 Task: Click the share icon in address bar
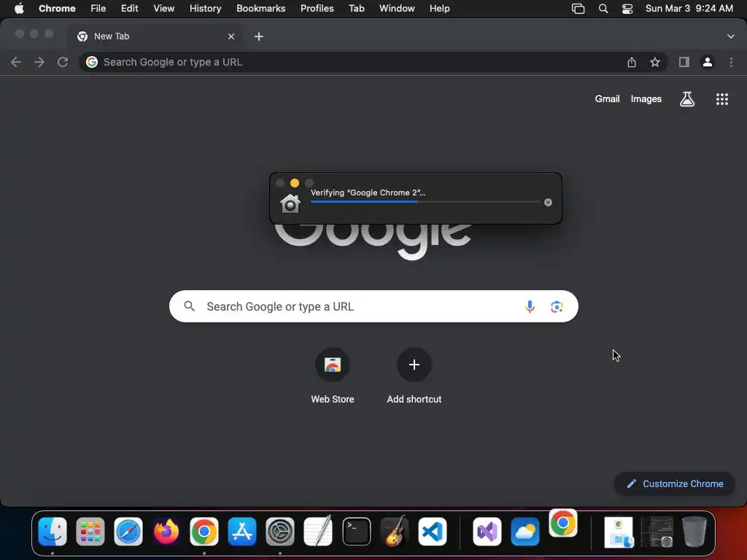coord(631,62)
